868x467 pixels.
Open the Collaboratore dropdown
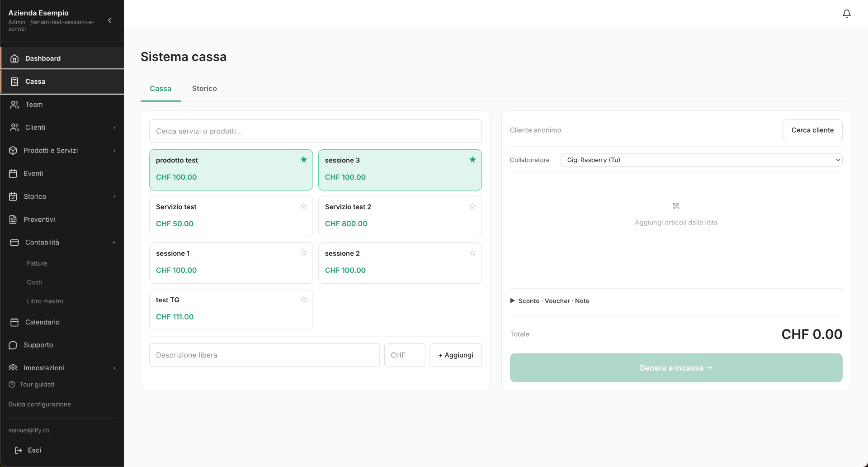coord(701,160)
